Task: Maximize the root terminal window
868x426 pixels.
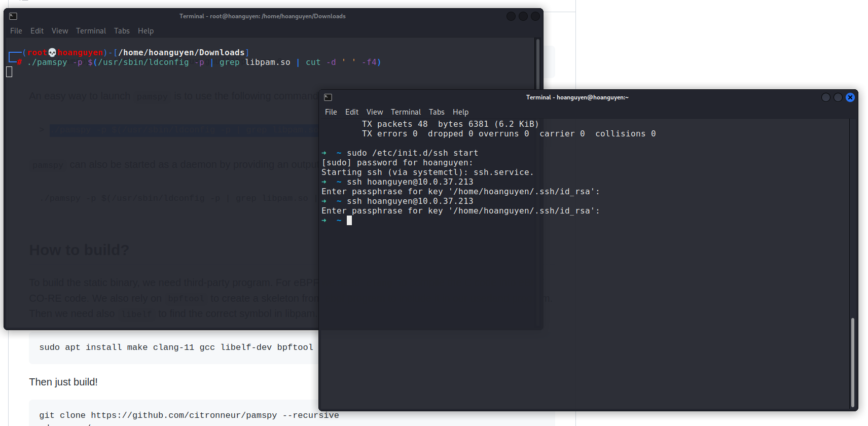Action: (523, 16)
